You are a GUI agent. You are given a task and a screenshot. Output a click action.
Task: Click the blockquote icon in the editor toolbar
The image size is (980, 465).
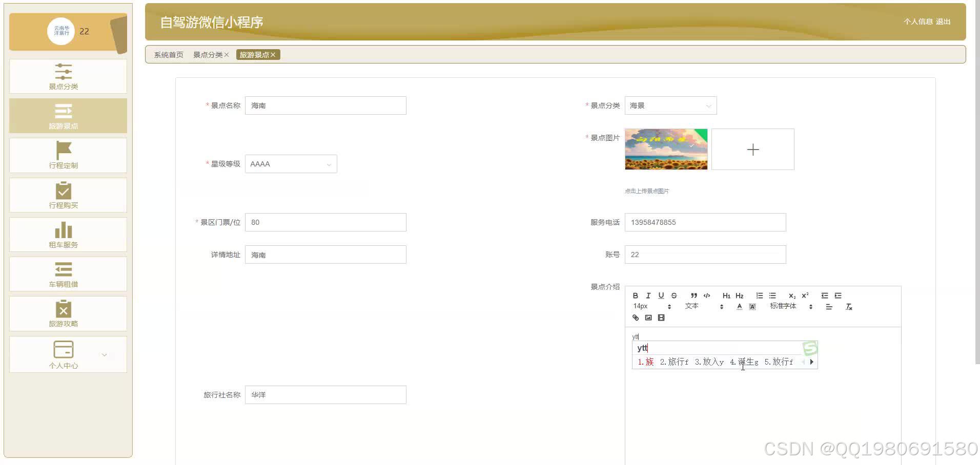point(695,295)
